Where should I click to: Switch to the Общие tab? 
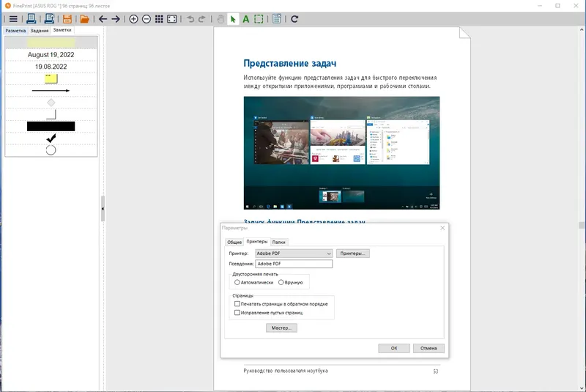coord(234,242)
